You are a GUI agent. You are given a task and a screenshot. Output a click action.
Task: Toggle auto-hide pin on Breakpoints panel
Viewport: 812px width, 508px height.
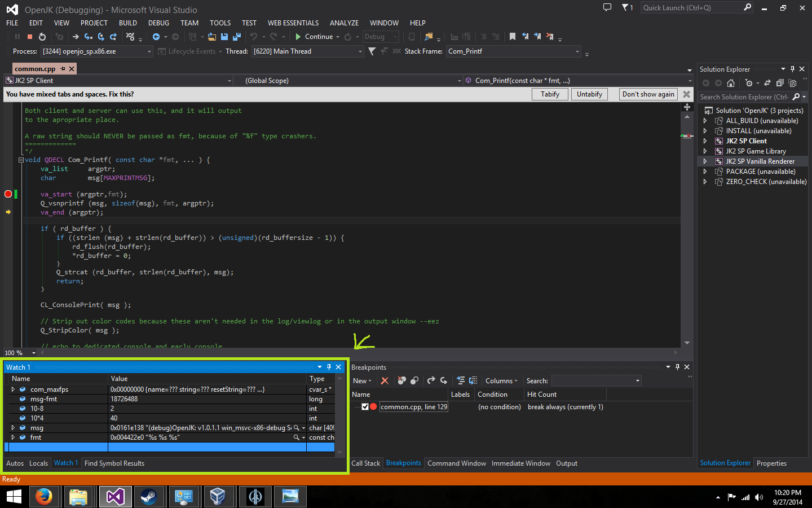click(677, 367)
